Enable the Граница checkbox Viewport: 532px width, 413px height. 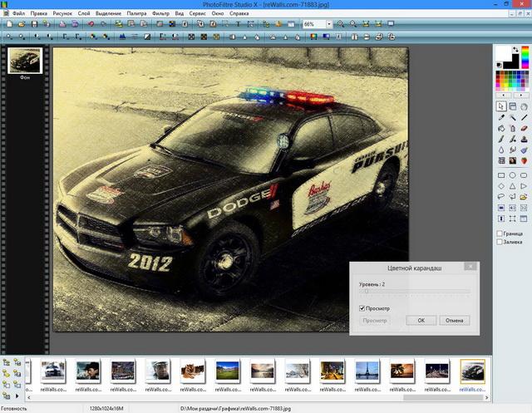click(500, 234)
